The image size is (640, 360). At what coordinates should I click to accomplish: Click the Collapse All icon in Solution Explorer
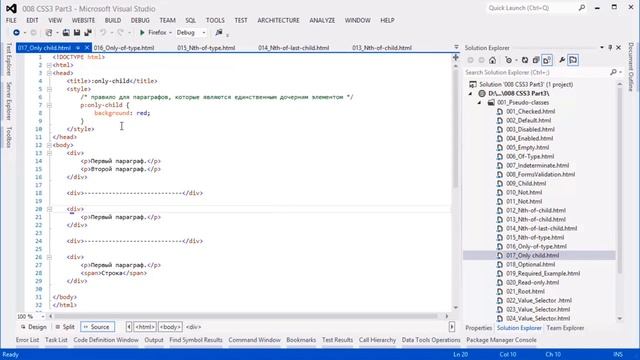(x=536, y=60)
